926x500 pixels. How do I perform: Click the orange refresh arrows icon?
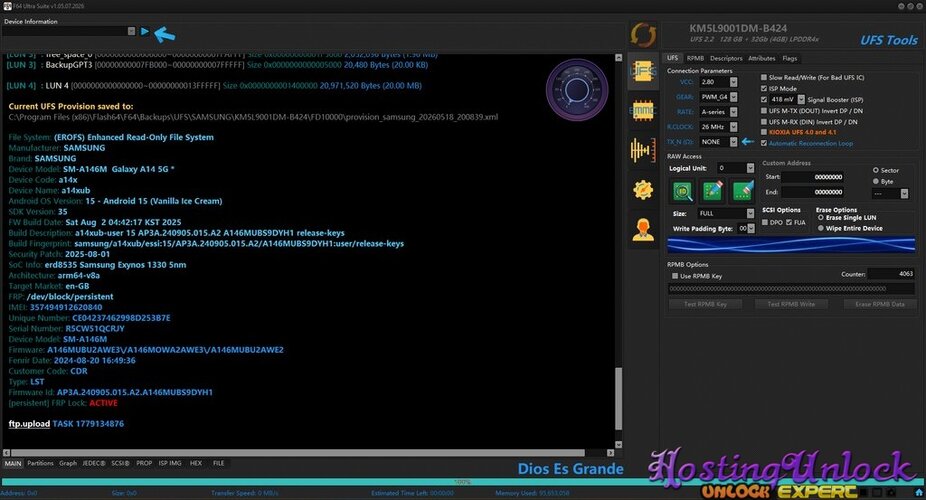[x=643, y=35]
